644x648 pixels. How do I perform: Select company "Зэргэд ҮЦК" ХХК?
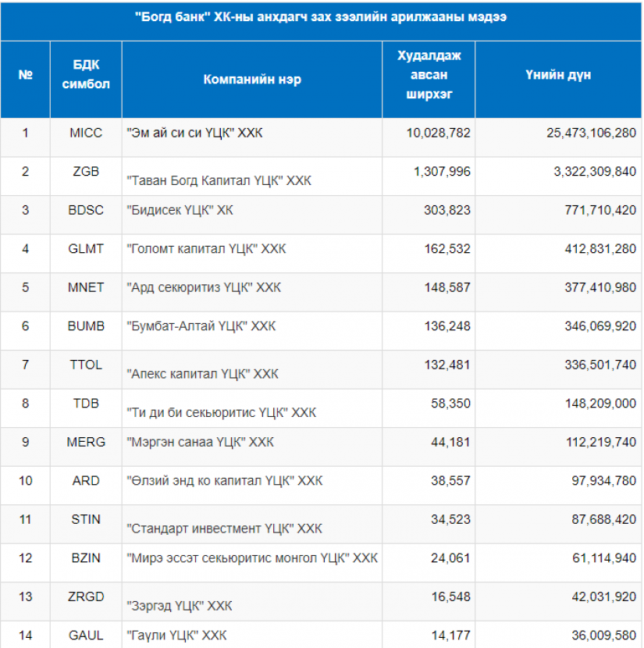(180, 606)
